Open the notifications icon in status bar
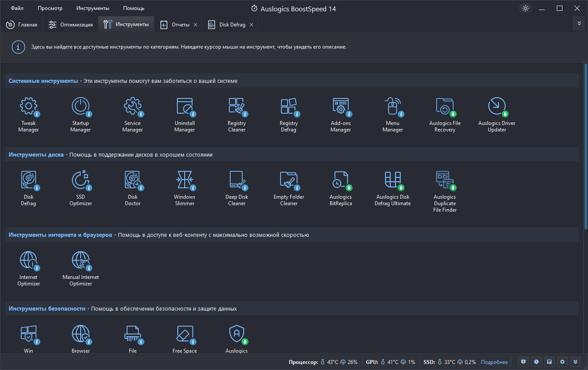 [523, 361]
